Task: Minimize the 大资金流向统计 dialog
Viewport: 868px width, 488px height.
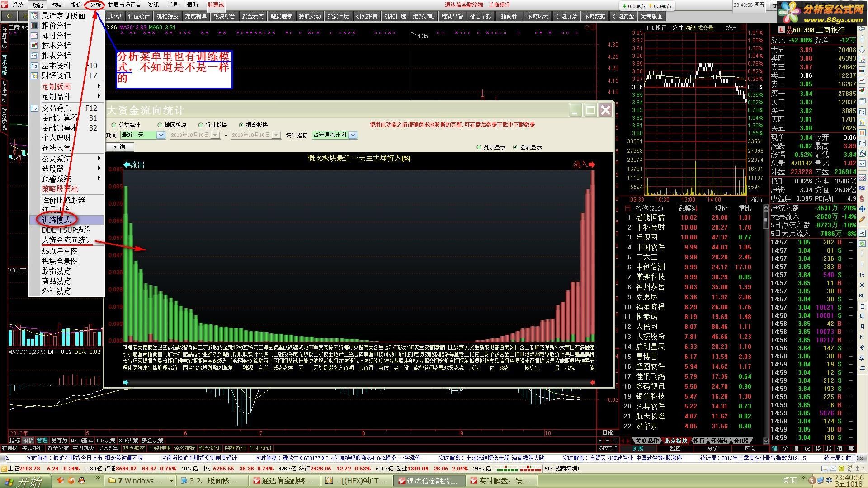Action: [x=576, y=110]
